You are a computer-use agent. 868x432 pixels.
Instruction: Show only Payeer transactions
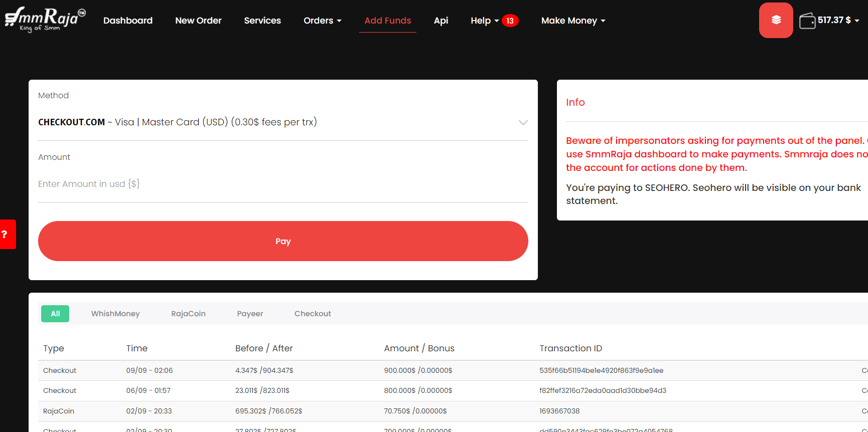point(250,314)
